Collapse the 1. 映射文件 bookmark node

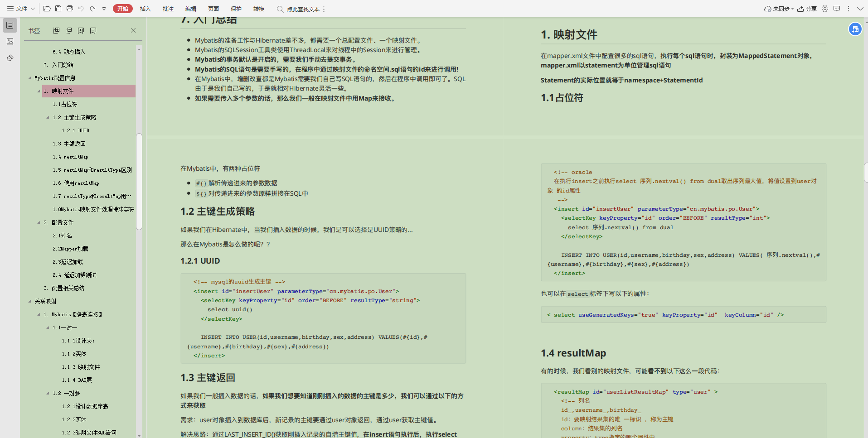click(39, 91)
